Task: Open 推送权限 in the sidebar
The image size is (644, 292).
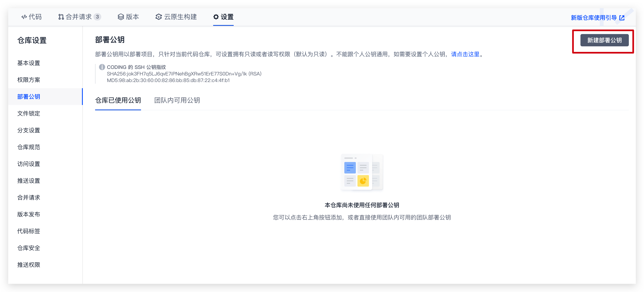Action: point(29,265)
